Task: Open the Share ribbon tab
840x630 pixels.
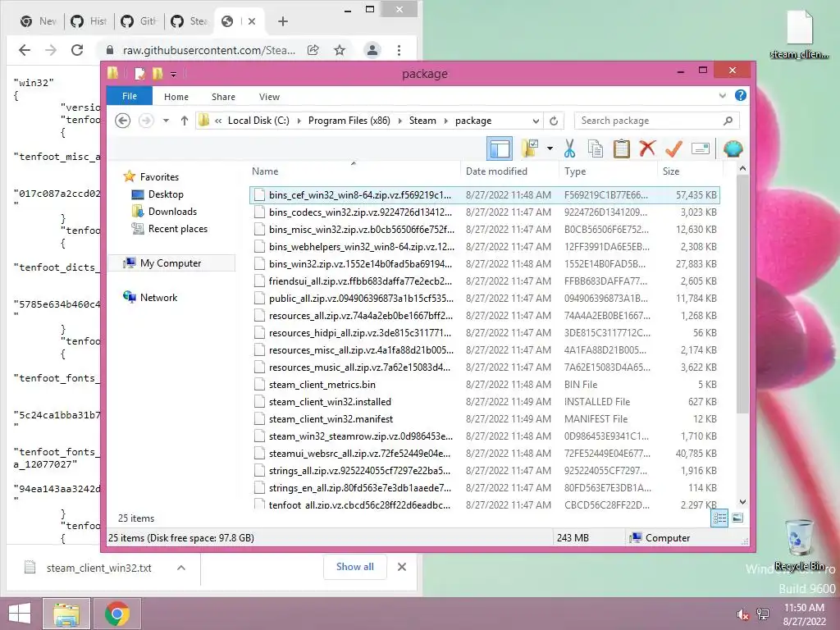Action: click(x=223, y=97)
